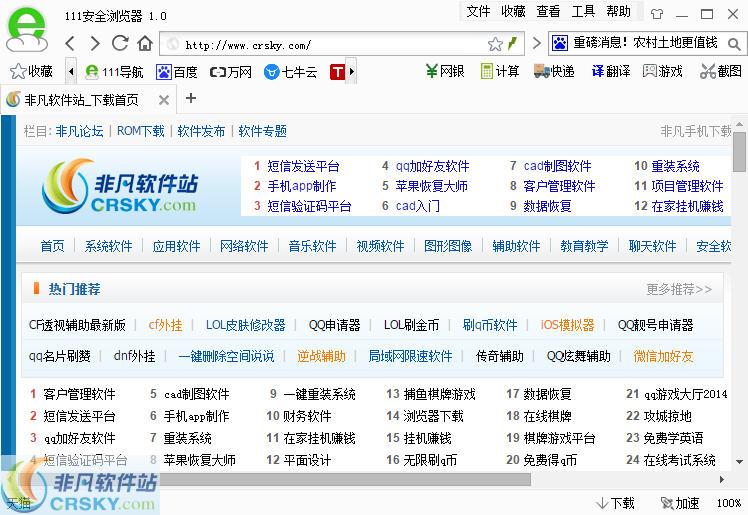Click the search magnifier icon
Screen dimensions: 748x515
pos(734,44)
